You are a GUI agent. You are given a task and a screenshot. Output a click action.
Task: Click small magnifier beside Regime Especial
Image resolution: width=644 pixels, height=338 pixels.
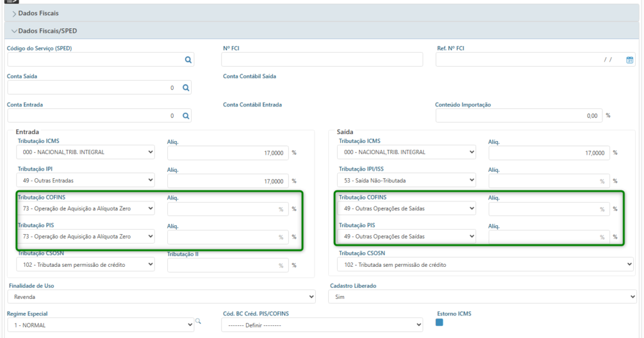coord(198,322)
